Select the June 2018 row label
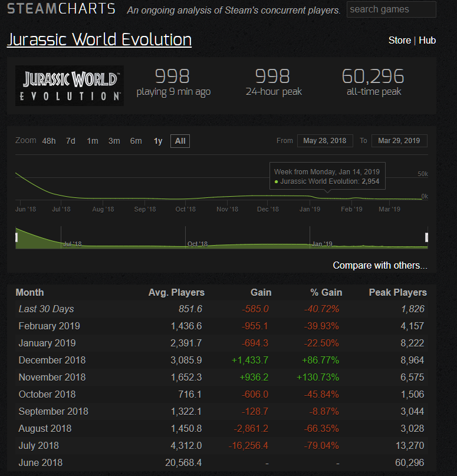Viewport: 457px width, 476px height. (41, 462)
